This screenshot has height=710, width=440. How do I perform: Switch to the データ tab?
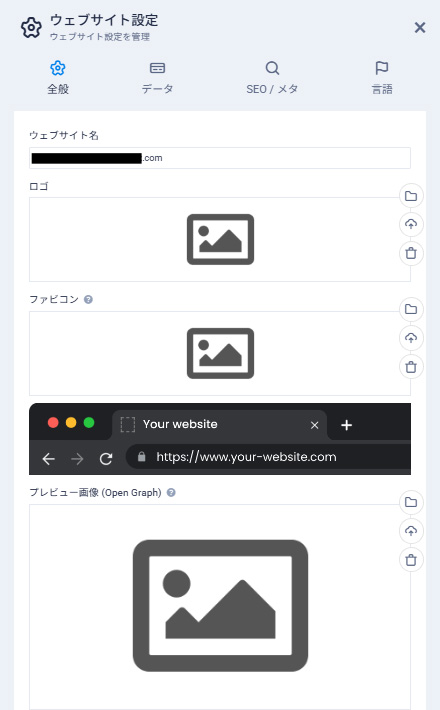(157, 78)
